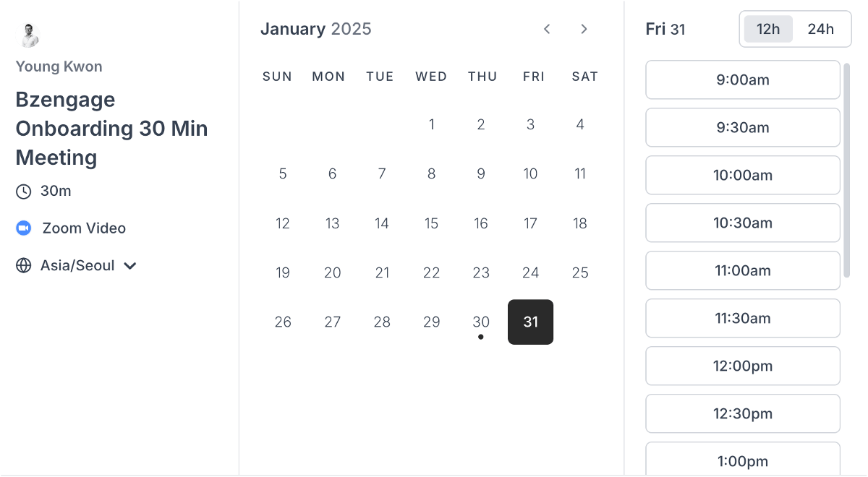868x477 pixels.
Task: Expand the Asia/Seoul timezone dropdown
Action: (x=77, y=265)
